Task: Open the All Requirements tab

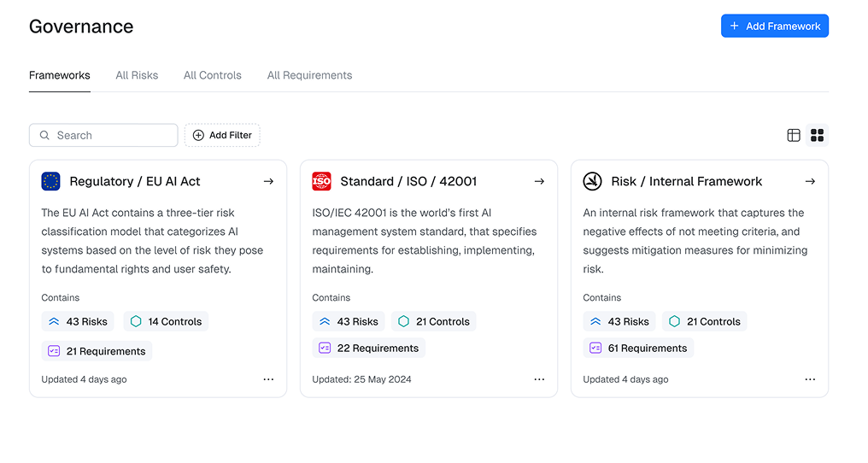Action: click(x=309, y=75)
